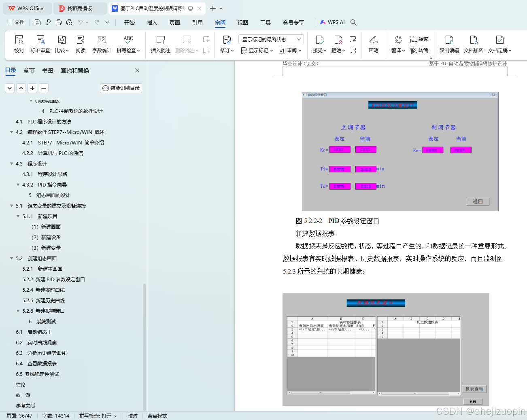Open the 文件 menu
527x420 pixels.
click(x=16, y=22)
